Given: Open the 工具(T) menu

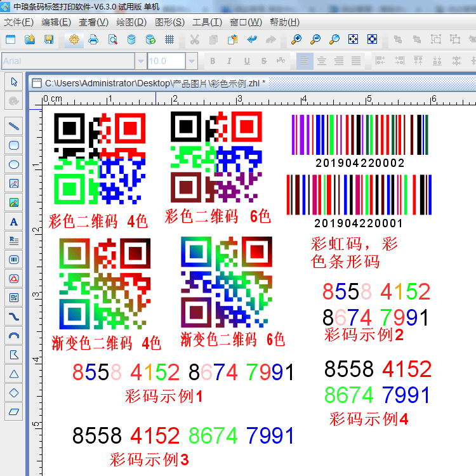Looking at the screenshot, I should point(207,22).
